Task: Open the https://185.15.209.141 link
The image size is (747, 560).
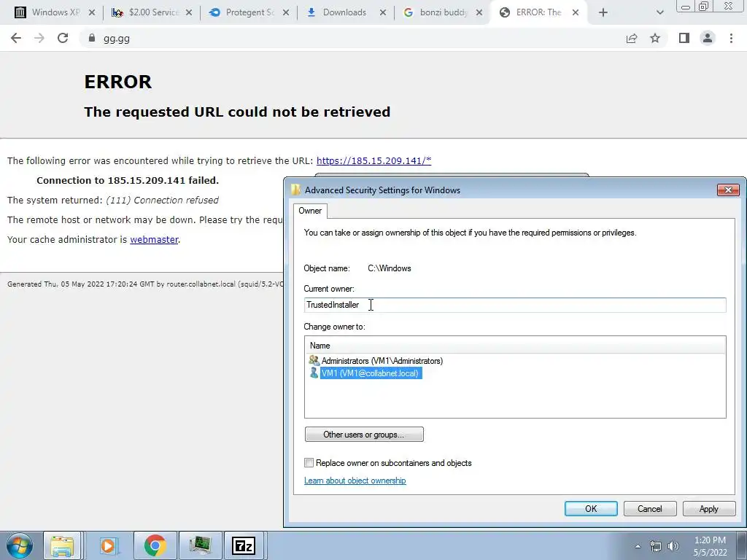Action: pyautogui.click(x=373, y=160)
